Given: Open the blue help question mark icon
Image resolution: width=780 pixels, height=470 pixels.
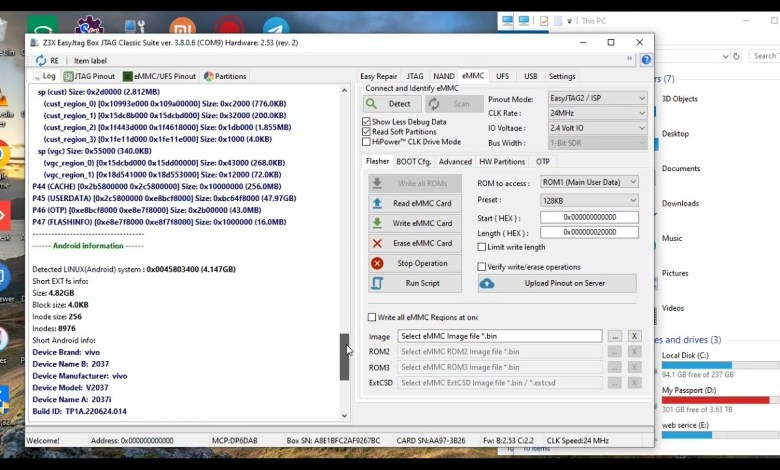Looking at the screenshot, I should pos(646,60).
